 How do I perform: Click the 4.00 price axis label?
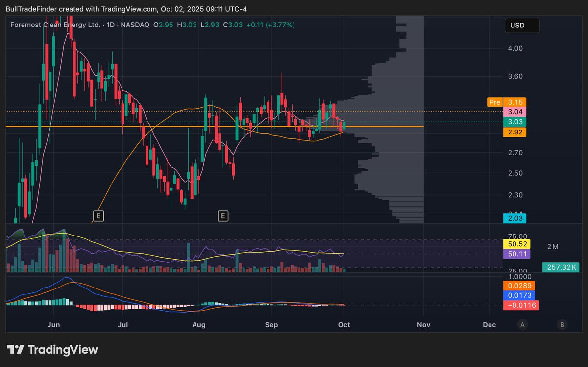[515, 48]
